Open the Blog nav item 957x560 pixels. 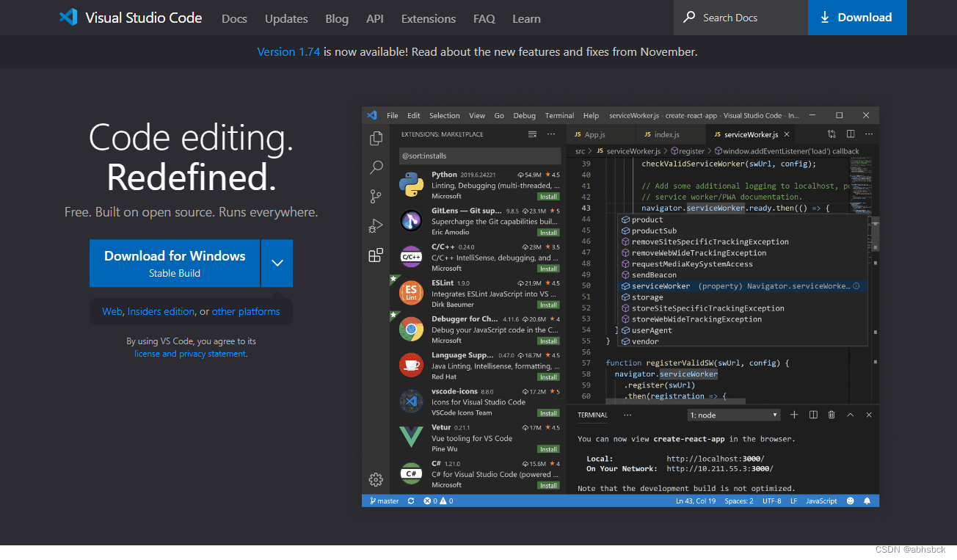tap(337, 19)
